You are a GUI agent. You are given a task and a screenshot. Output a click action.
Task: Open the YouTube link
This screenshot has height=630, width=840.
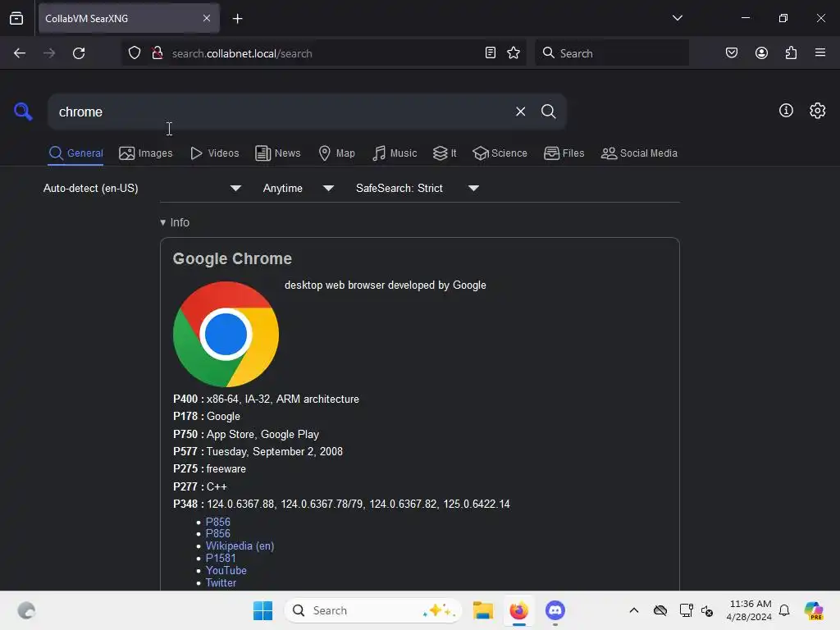click(x=226, y=571)
